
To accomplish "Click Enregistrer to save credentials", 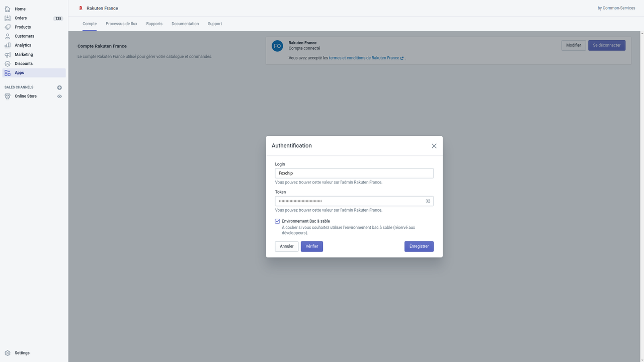I will click(x=419, y=246).
